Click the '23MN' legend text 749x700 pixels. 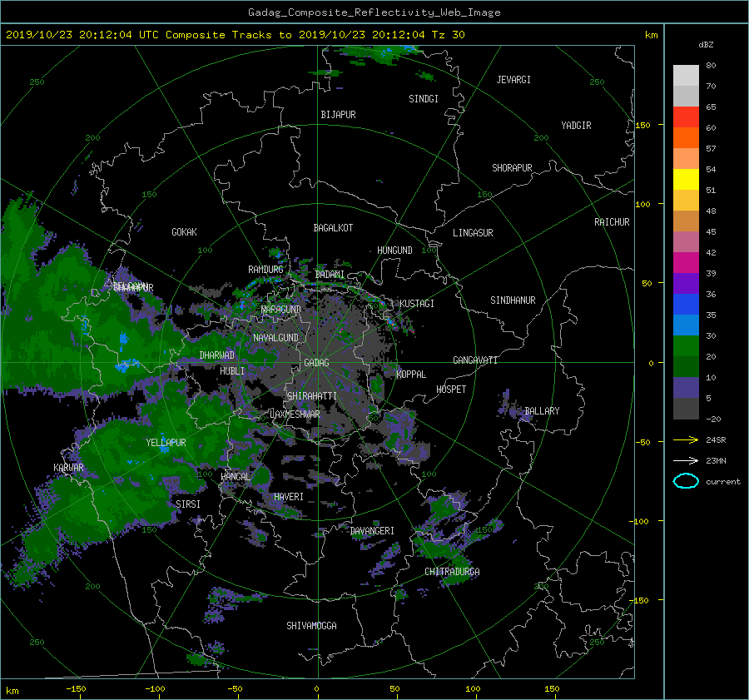pyautogui.click(x=716, y=461)
